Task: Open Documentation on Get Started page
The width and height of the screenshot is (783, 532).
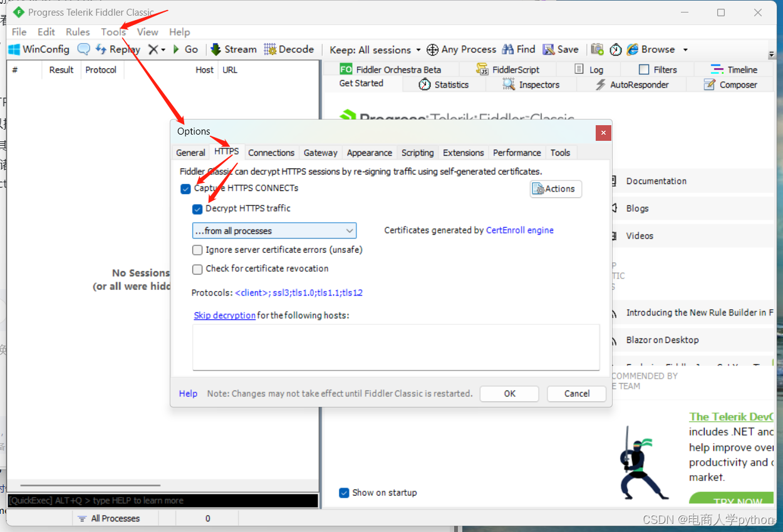Action: [656, 181]
